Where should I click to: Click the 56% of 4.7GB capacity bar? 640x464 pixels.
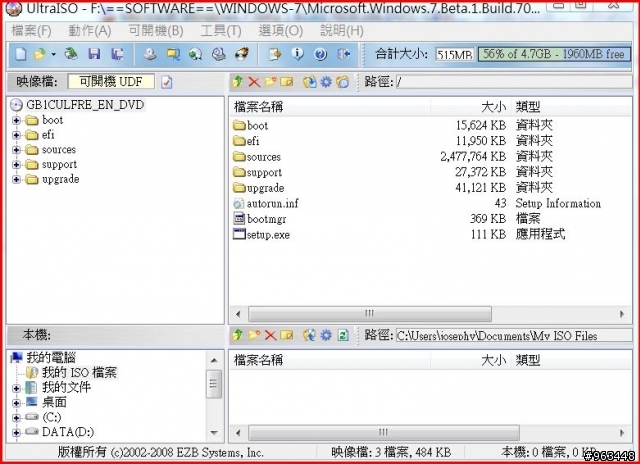tap(554, 54)
